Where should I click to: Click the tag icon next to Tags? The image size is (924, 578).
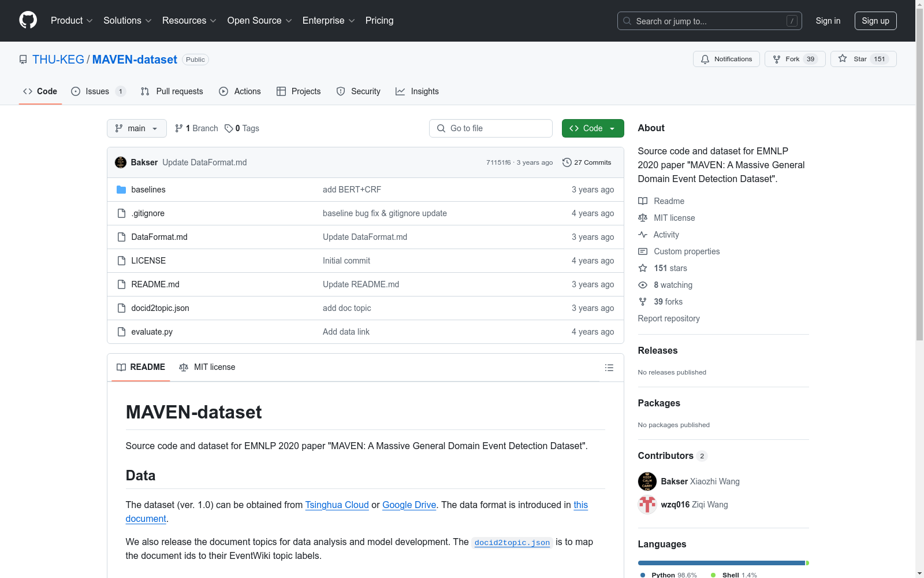[229, 128]
